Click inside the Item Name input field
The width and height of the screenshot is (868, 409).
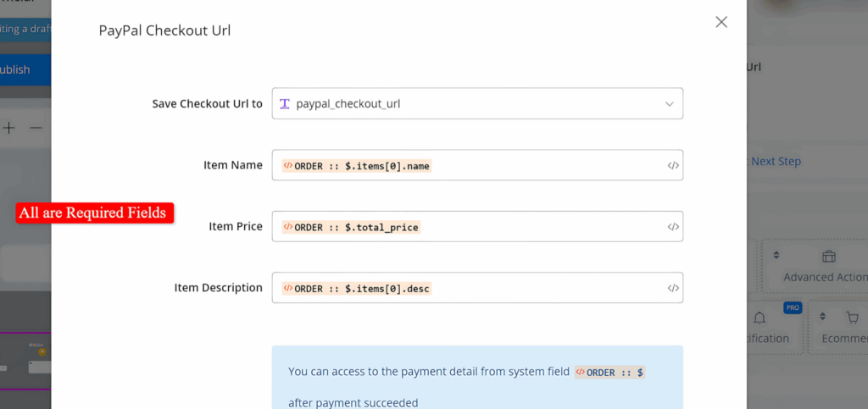pos(551,166)
